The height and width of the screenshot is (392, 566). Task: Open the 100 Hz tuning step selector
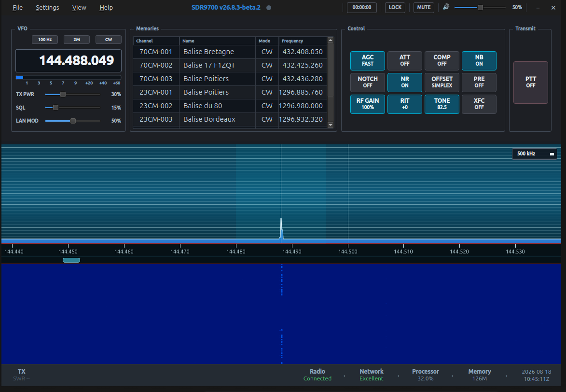click(45, 40)
